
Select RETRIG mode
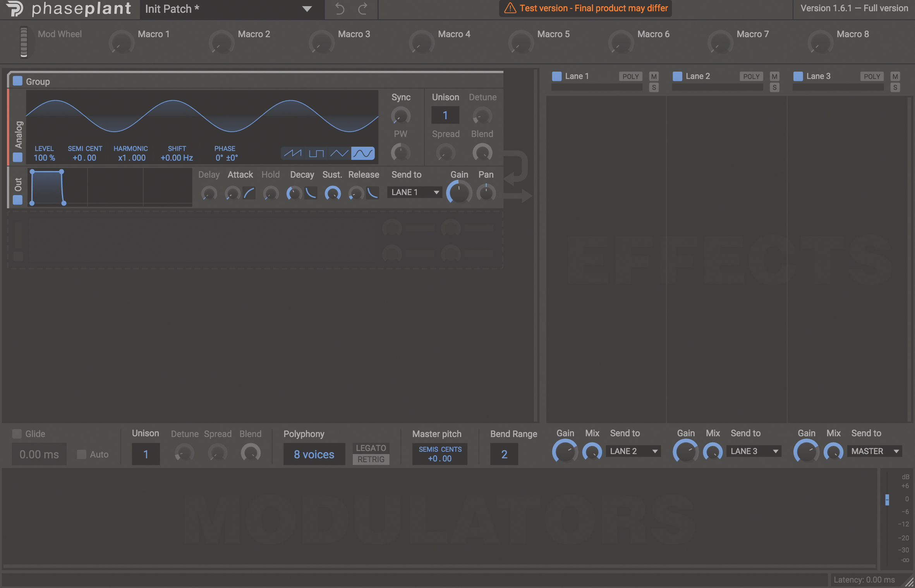point(371,459)
